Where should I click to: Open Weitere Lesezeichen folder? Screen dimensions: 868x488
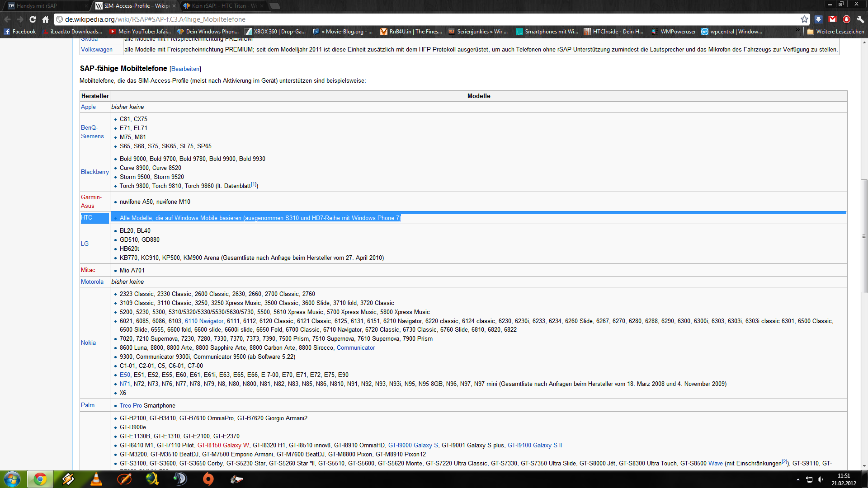[x=835, y=32]
